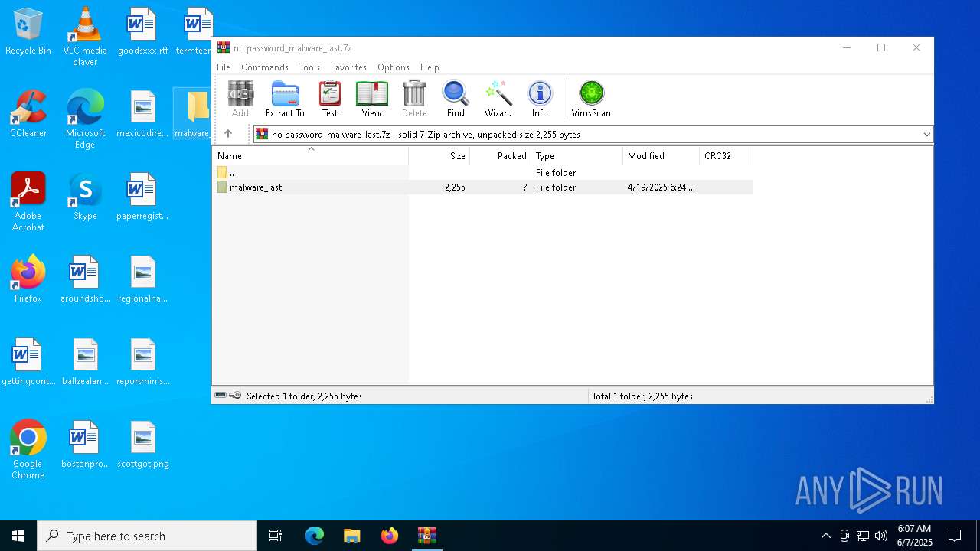Click the Add toolbar icon in WinRAR

pos(240,99)
